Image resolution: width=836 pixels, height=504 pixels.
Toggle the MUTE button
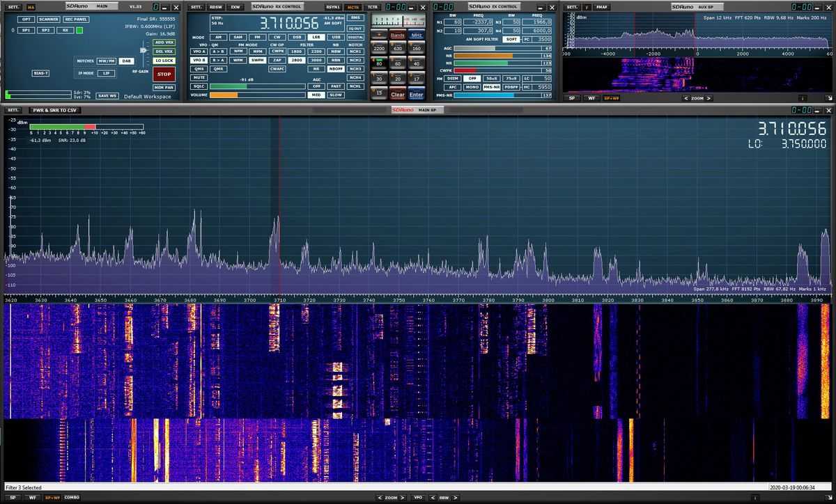point(199,77)
